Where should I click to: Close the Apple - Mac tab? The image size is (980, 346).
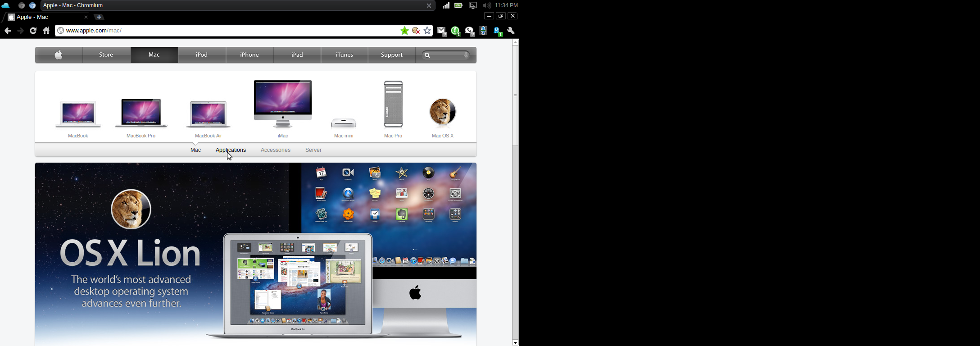pyautogui.click(x=86, y=17)
